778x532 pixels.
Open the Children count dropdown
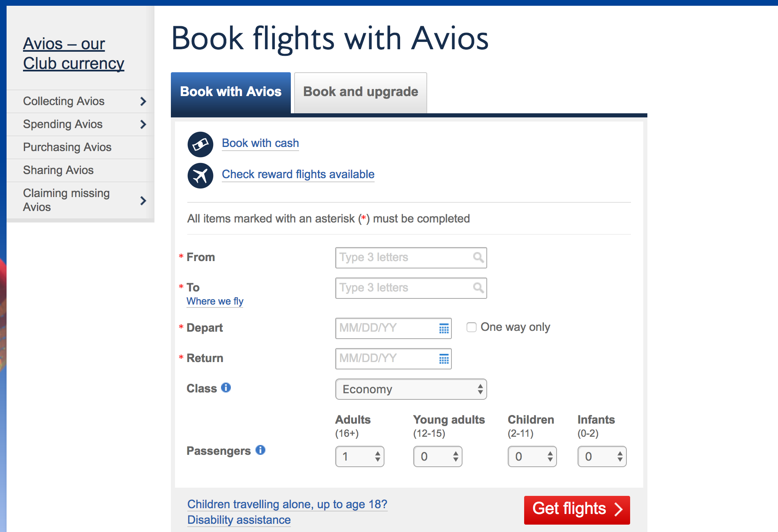click(x=532, y=456)
